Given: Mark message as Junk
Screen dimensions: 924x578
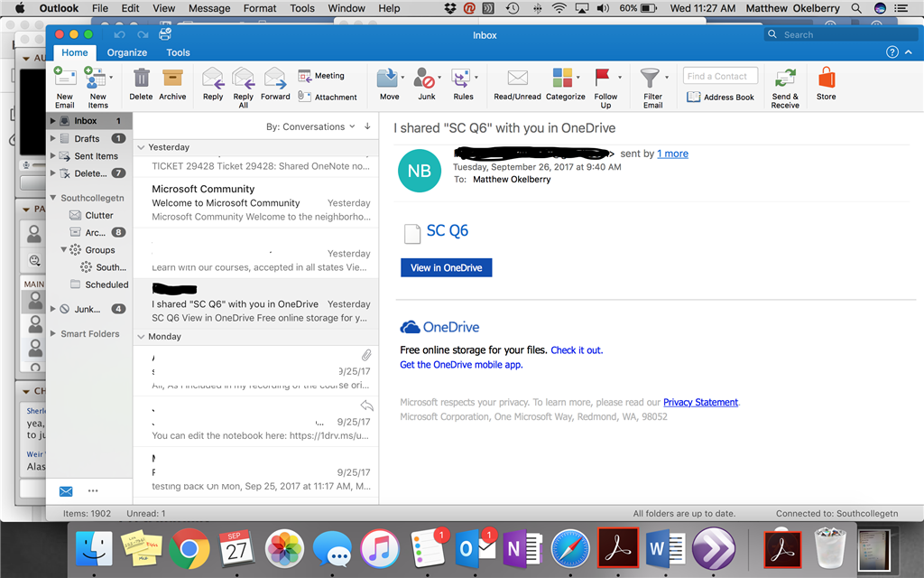Looking at the screenshot, I should pos(425,84).
